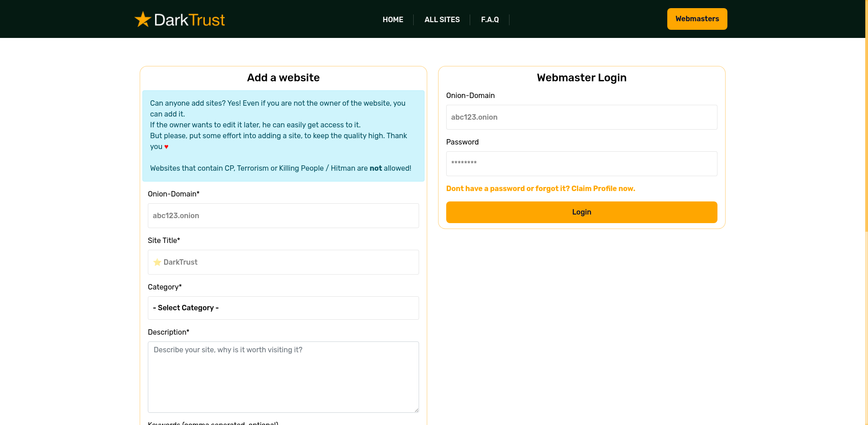868x425 pixels.
Task: Grab the Description textarea resize handle
Action: (415, 410)
